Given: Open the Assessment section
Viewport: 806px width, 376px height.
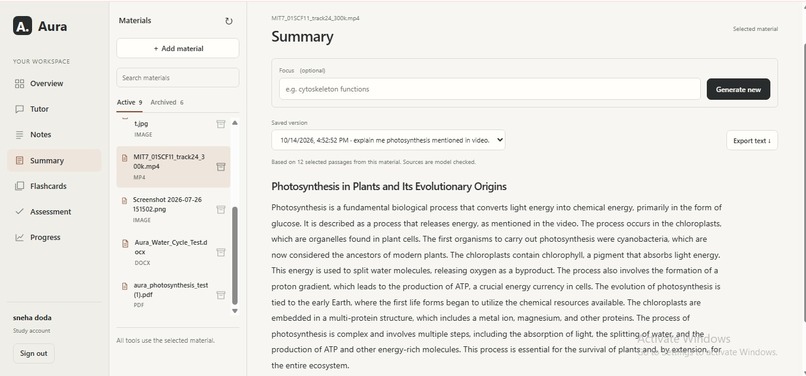Looking at the screenshot, I should coord(54,212).
